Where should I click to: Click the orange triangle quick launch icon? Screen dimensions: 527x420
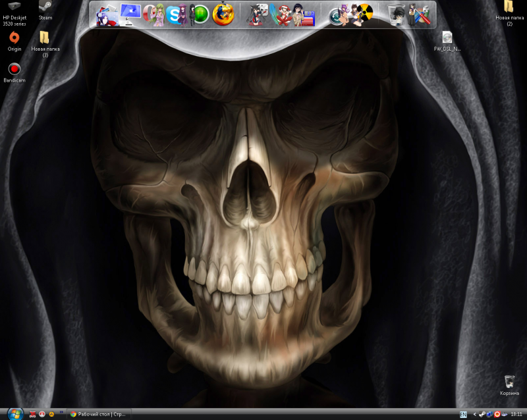[51, 414]
